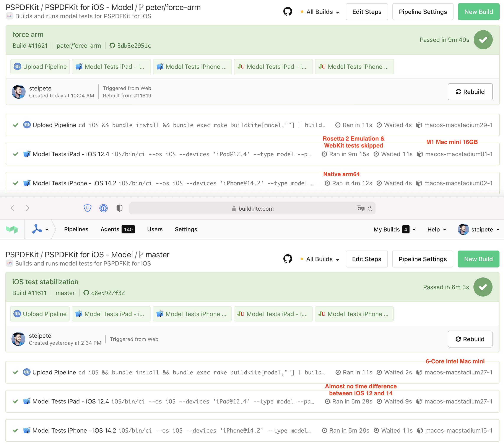This screenshot has width=504, height=446.
Task: Click the success checkmark on the Upload Pipeline row
Action: (x=15, y=125)
